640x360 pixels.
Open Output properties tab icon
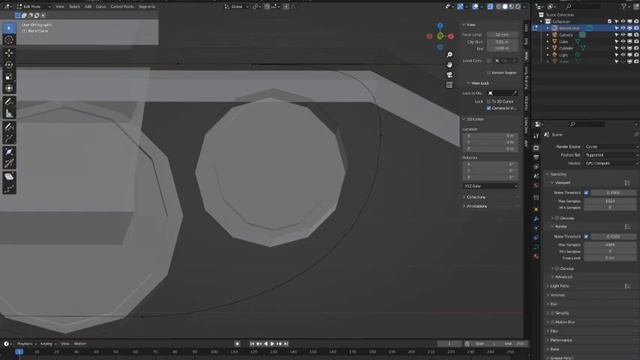[536, 157]
